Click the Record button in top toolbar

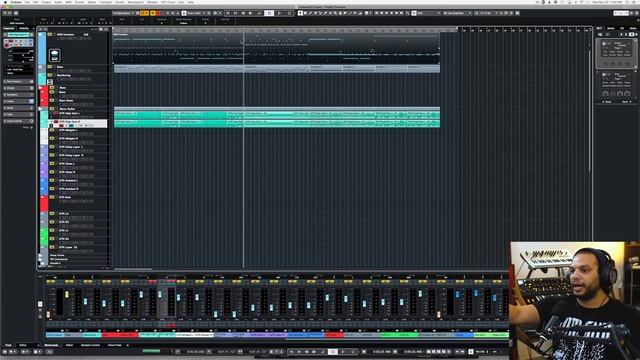click(289, 13)
